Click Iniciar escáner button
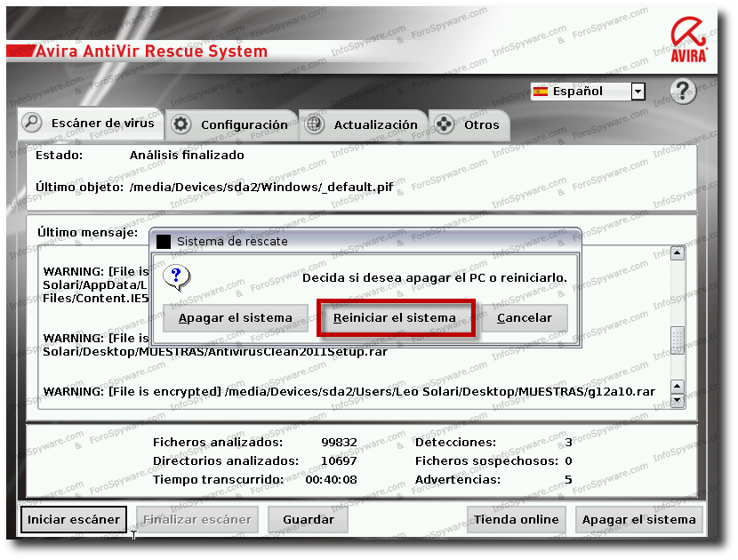The width and height of the screenshot is (738, 560). [x=74, y=519]
